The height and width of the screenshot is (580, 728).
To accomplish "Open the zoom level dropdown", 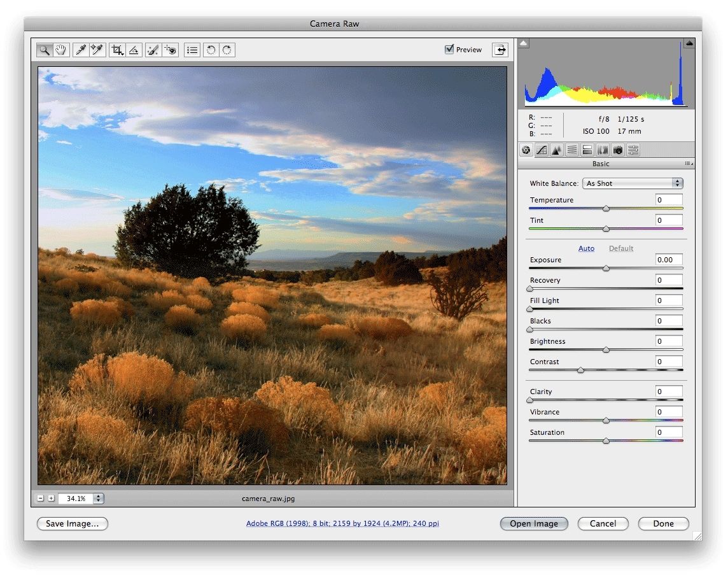I will point(98,499).
